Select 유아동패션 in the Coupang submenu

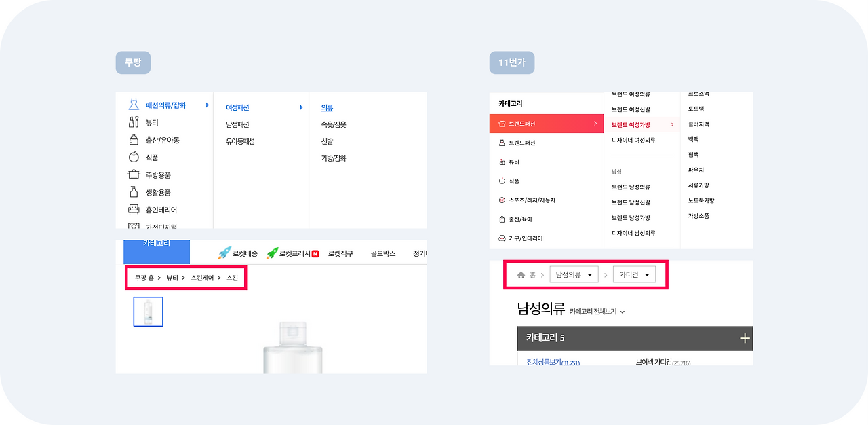[240, 141]
